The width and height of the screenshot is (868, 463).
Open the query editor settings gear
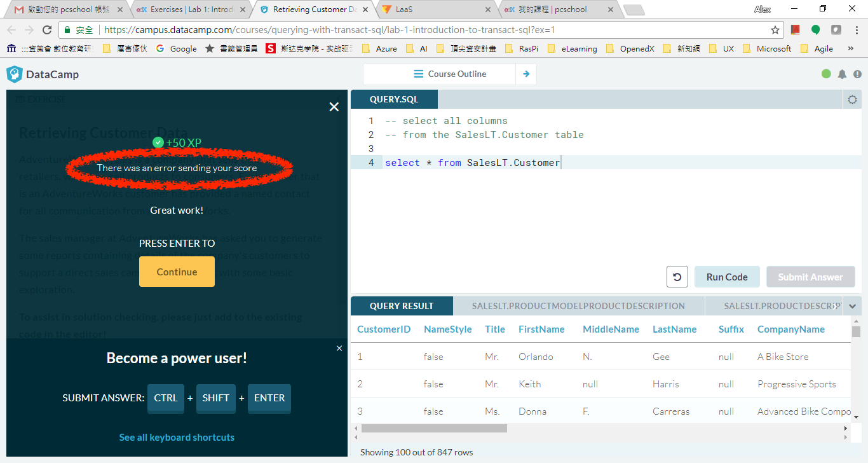point(852,99)
